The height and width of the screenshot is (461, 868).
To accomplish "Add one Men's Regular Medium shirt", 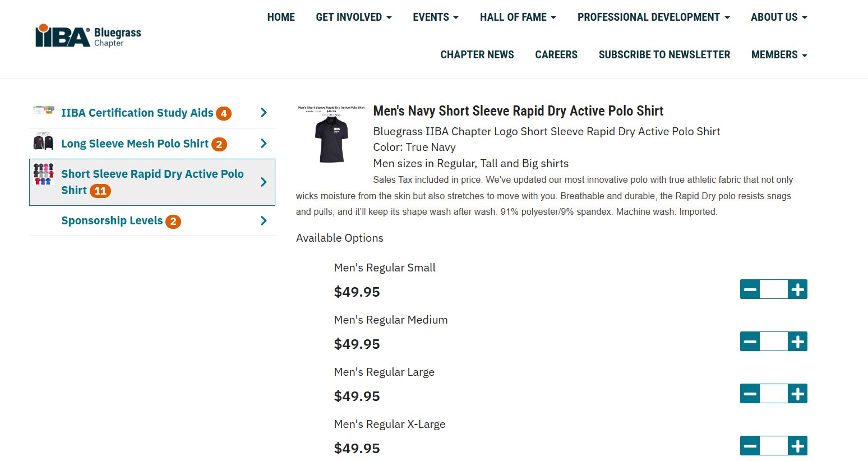I will click(x=797, y=342).
